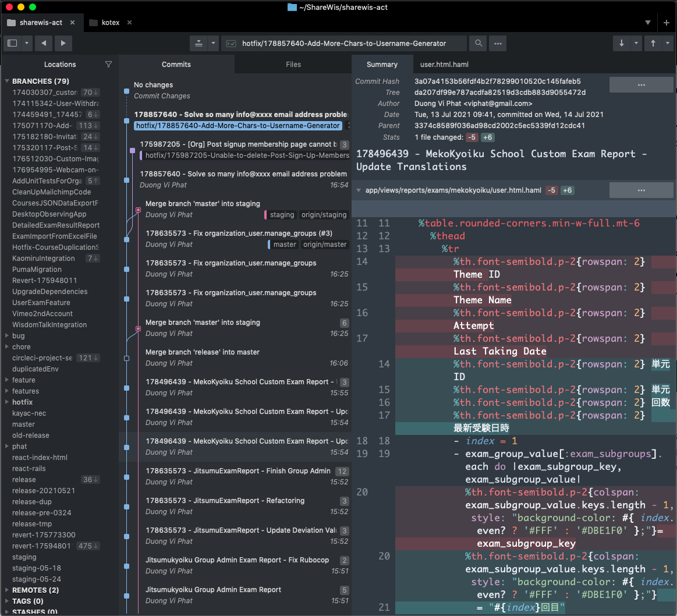Go forward with the right arrow button
This screenshot has height=616, width=677.
coord(63,43)
